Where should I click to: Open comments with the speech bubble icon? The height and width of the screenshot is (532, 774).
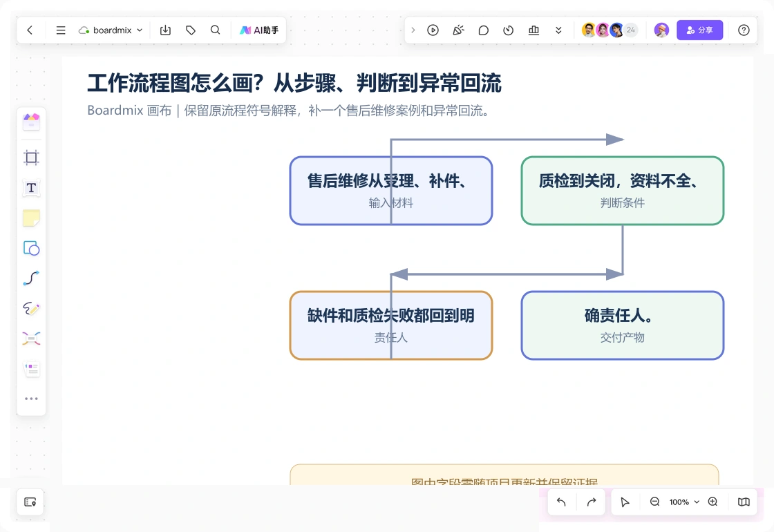[x=484, y=30]
